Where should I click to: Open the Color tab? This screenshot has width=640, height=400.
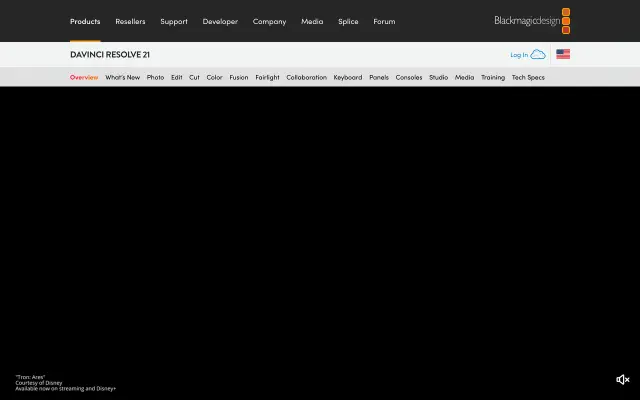coord(214,77)
